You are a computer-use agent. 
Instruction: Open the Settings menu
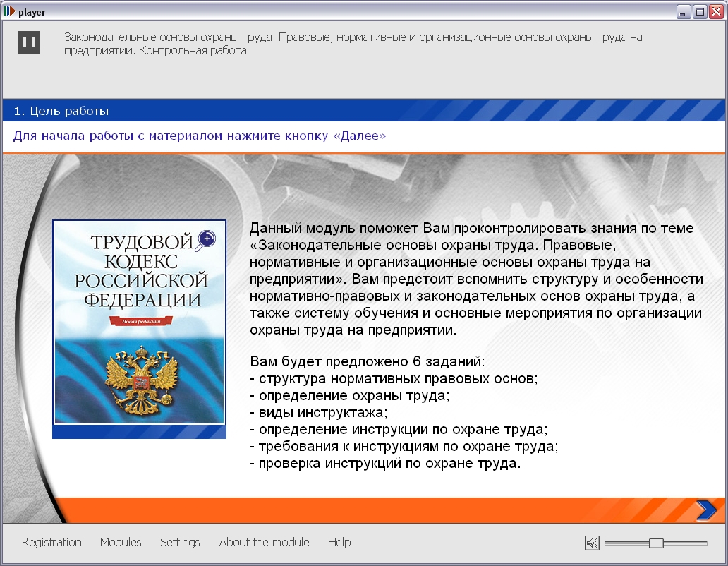pos(180,542)
